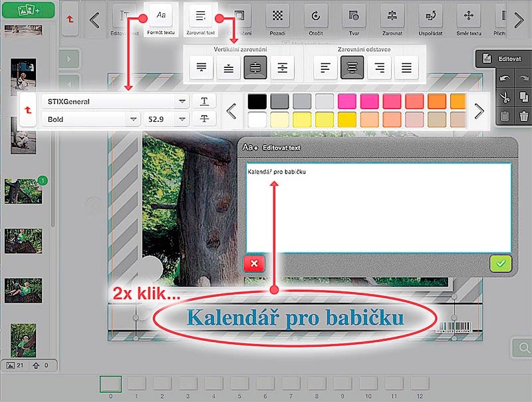Viewport: 532px width, 402px height.
Task: Justify the paragraph
Action: 406,67
